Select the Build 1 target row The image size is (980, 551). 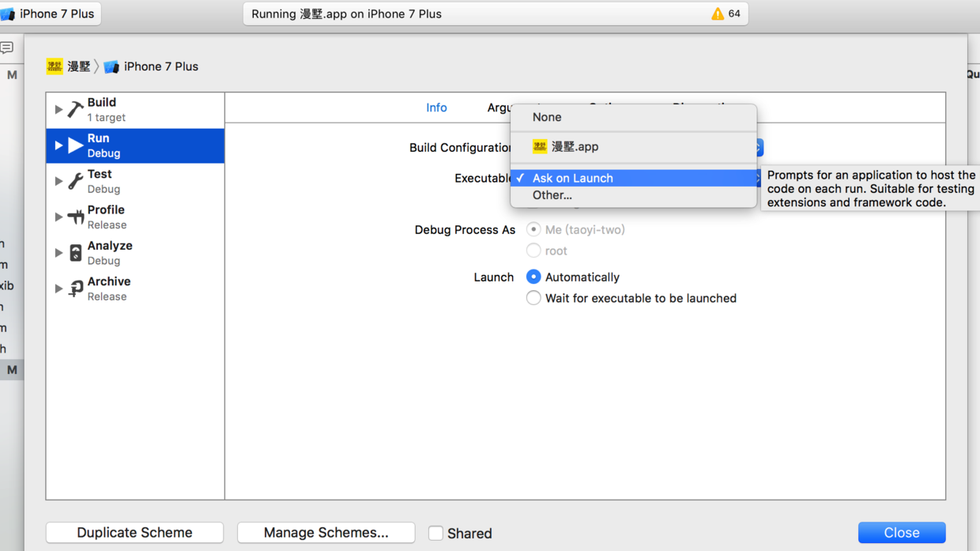135,110
